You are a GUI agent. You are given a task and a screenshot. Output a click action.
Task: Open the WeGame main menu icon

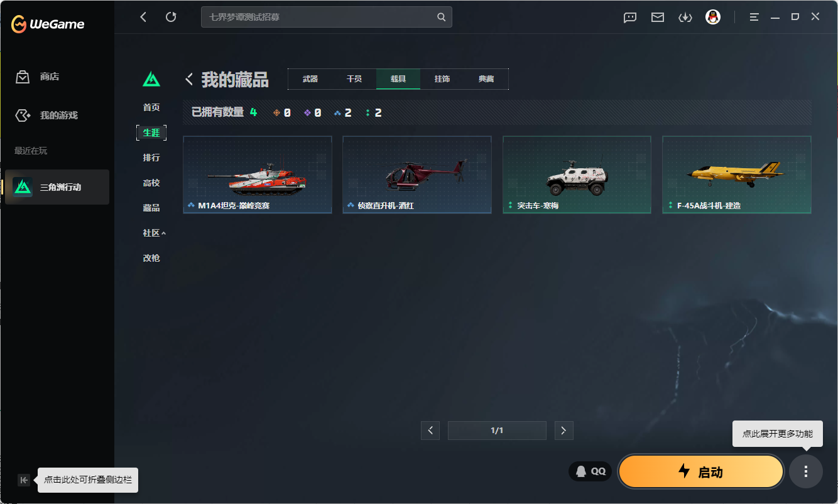click(754, 17)
